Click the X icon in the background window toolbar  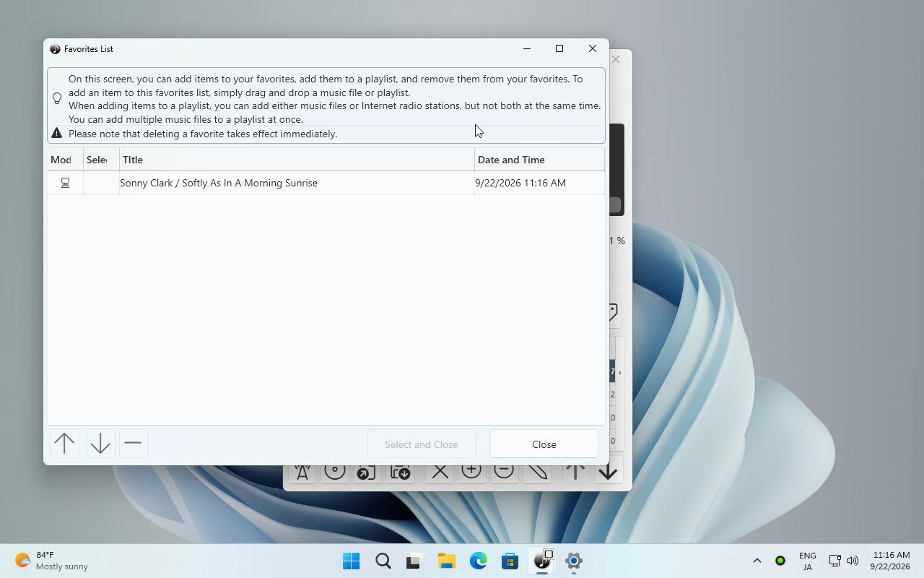440,473
